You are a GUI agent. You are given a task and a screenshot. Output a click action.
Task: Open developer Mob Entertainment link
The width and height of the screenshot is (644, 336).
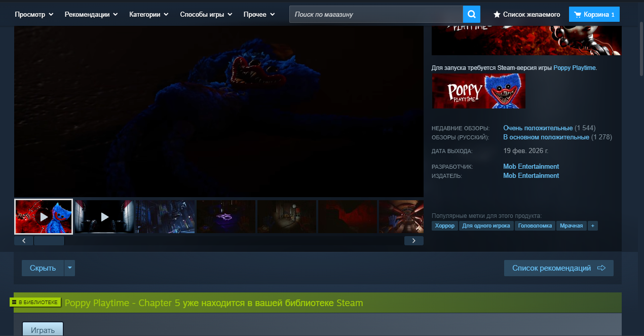(x=531, y=166)
